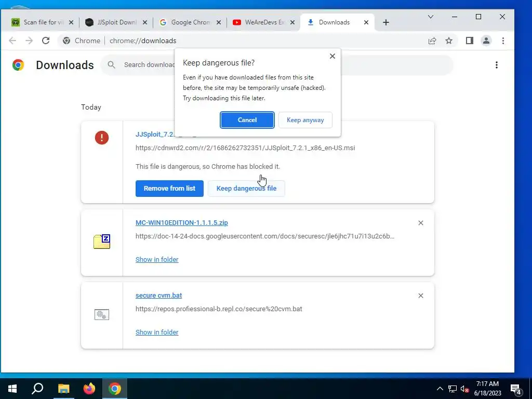Image resolution: width=532 pixels, height=399 pixels.
Task: Click the muted volume tray icon
Action: point(464,389)
